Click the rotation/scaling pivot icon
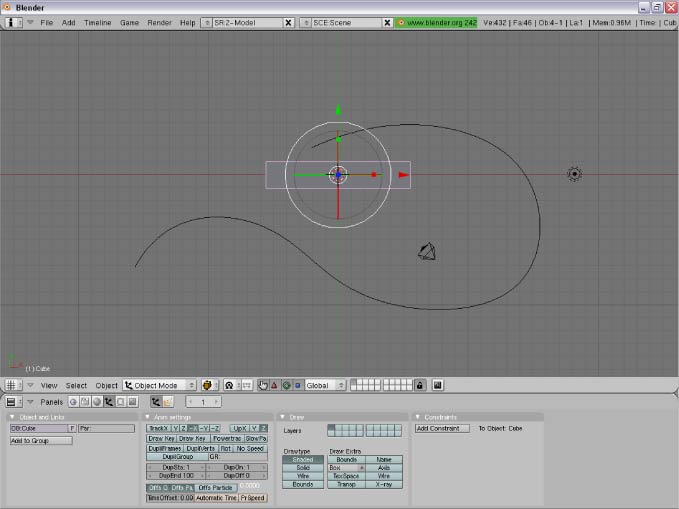Screen dimensions: 679x509 click(x=230, y=385)
